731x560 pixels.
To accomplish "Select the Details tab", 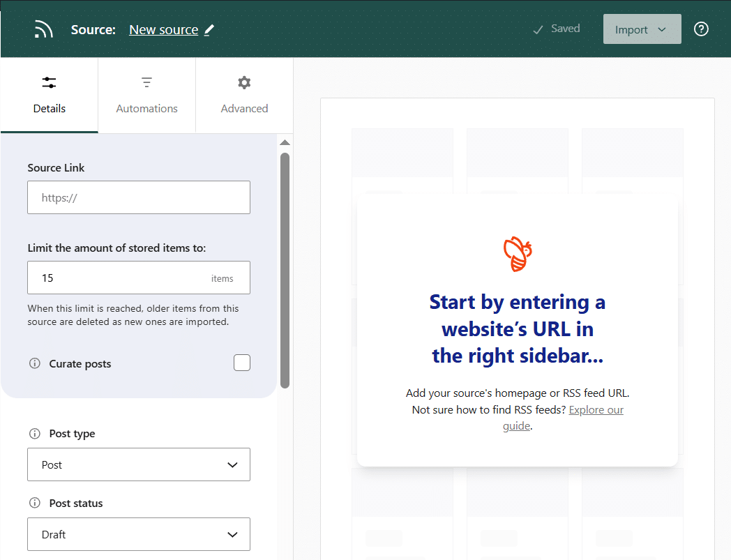I will tap(49, 96).
